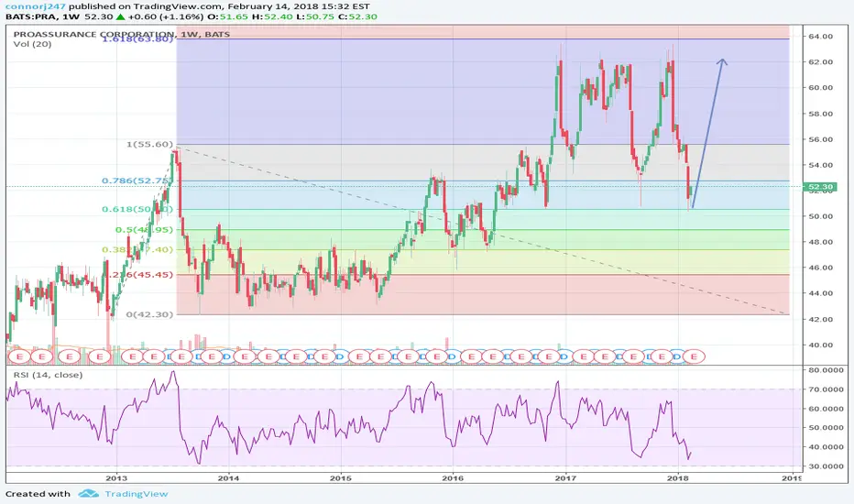This screenshot has height=504, width=854.
Task: Select the RSI (14, close) indicator label
Action: (x=48, y=375)
